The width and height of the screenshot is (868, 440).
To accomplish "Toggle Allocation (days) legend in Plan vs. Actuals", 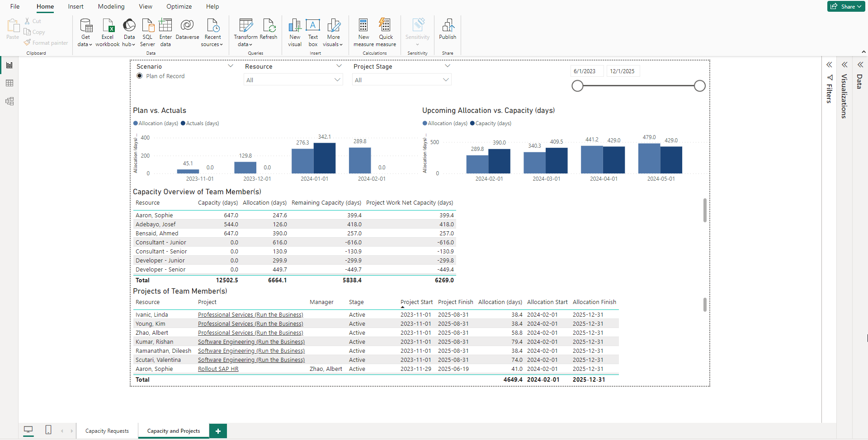I will click(156, 123).
